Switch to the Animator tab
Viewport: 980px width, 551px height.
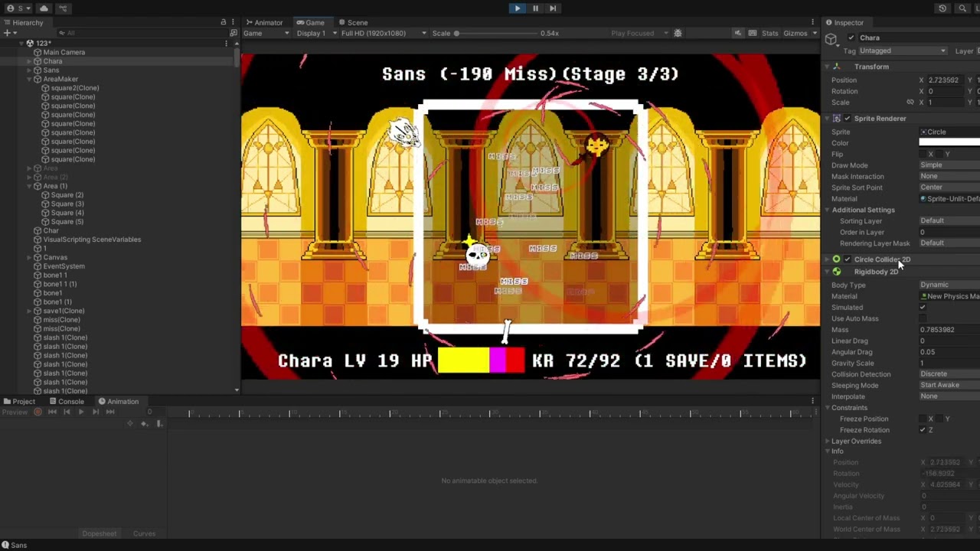(264, 22)
